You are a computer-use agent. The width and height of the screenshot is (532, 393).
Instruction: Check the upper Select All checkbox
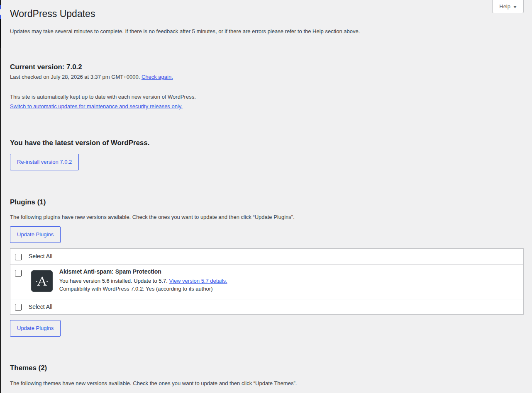tap(18, 257)
